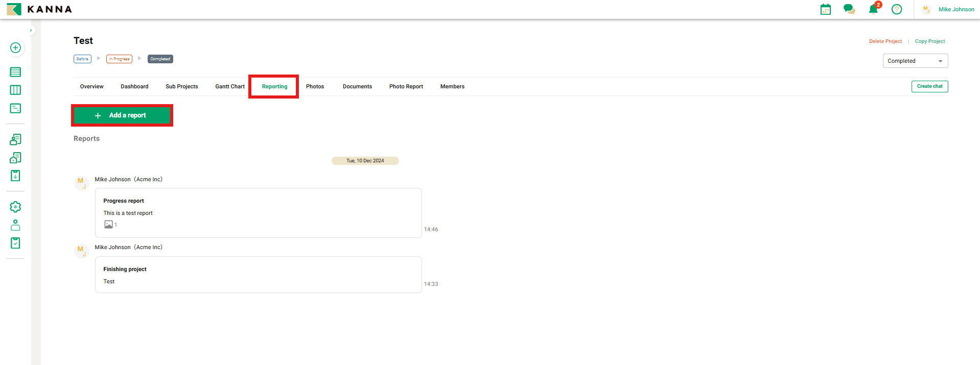Expand the left sidebar with chevron

(31, 31)
